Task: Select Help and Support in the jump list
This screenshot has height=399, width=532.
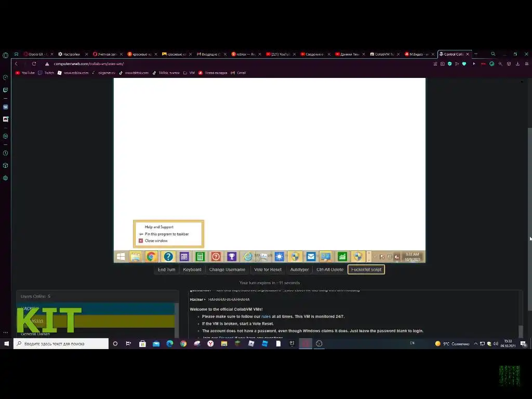Action: pos(159,227)
